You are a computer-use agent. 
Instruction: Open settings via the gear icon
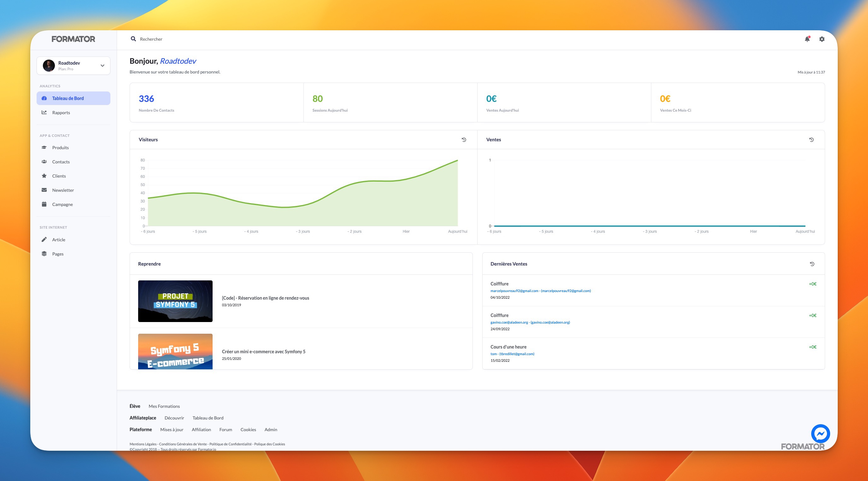(x=822, y=39)
